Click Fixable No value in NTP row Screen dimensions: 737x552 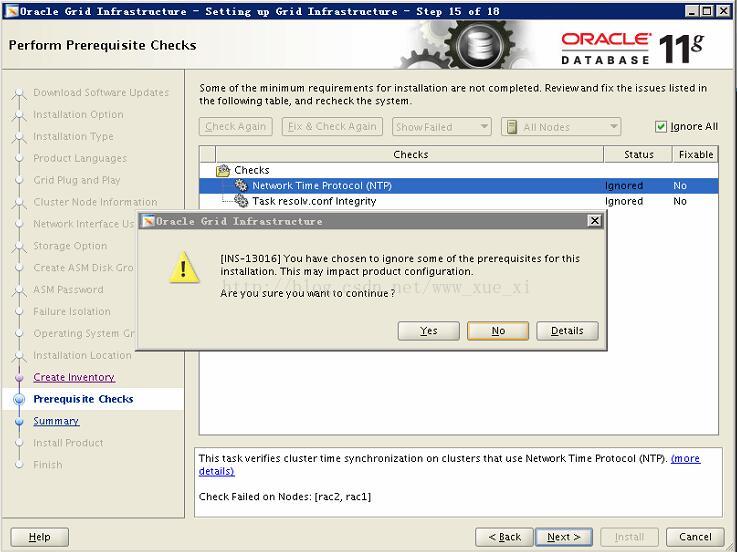pos(680,186)
